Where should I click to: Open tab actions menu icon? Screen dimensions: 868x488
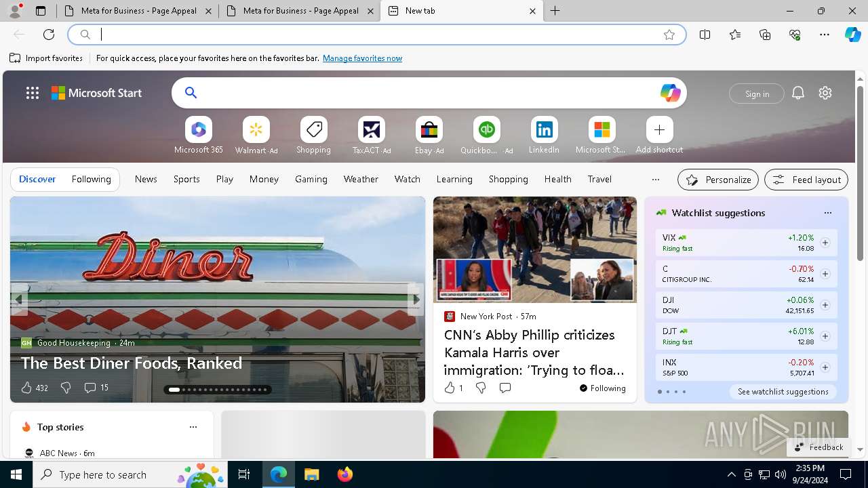pyautogui.click(x=41, y=11)
